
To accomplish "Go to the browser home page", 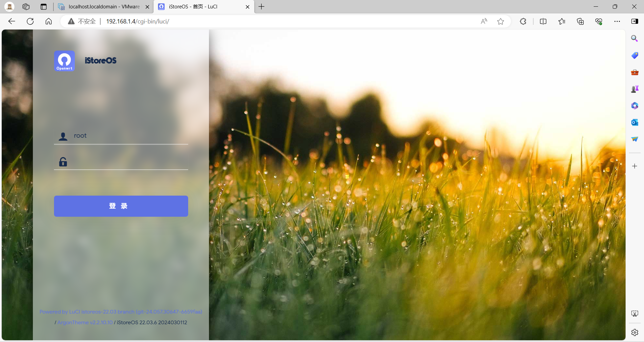I will click(49, 21).
